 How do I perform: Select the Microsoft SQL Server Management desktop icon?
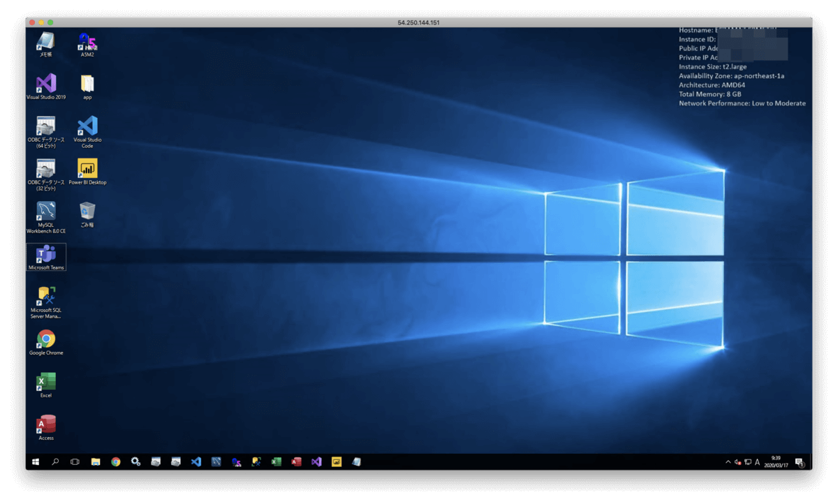click(x=46, y=298)
